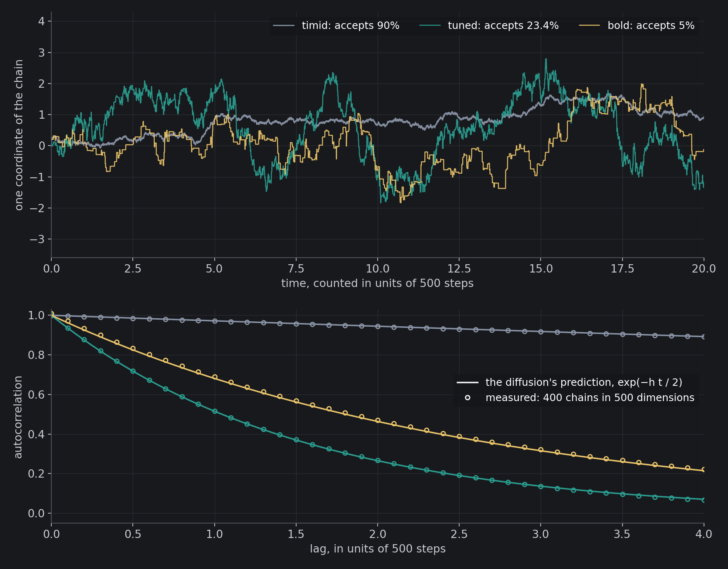Image resolution: width=728 pixels, height=569 pixels.
Task: Click tick label '2.5' on the time axis
Action: [x=133, y=269]
